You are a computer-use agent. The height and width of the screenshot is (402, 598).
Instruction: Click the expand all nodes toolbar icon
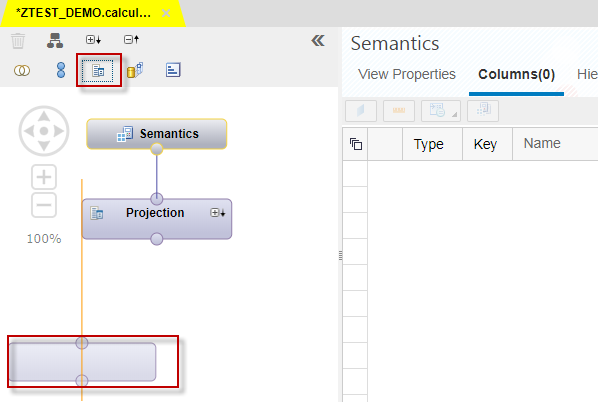93,39
